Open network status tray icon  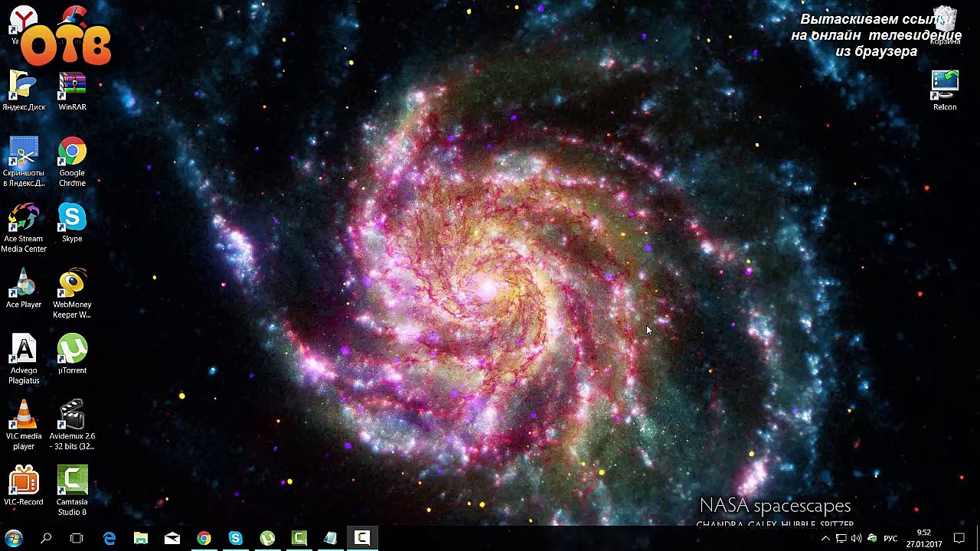pos(841,539)
